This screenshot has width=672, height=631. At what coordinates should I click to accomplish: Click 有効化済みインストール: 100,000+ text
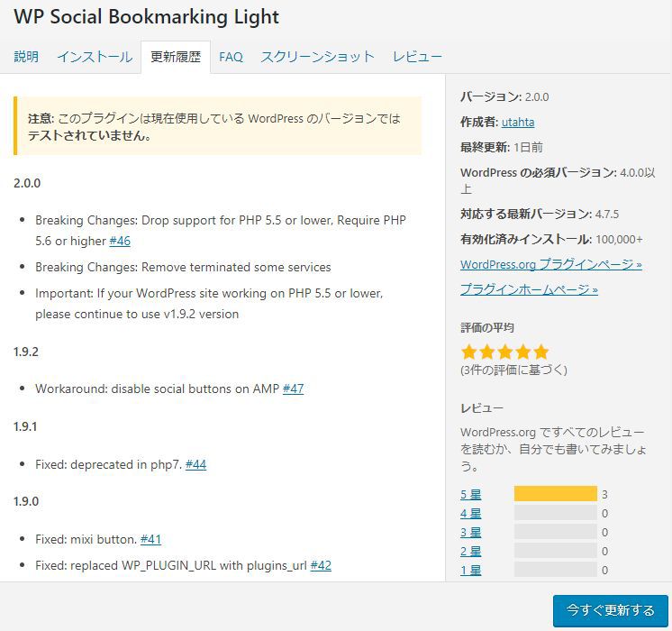551,240
